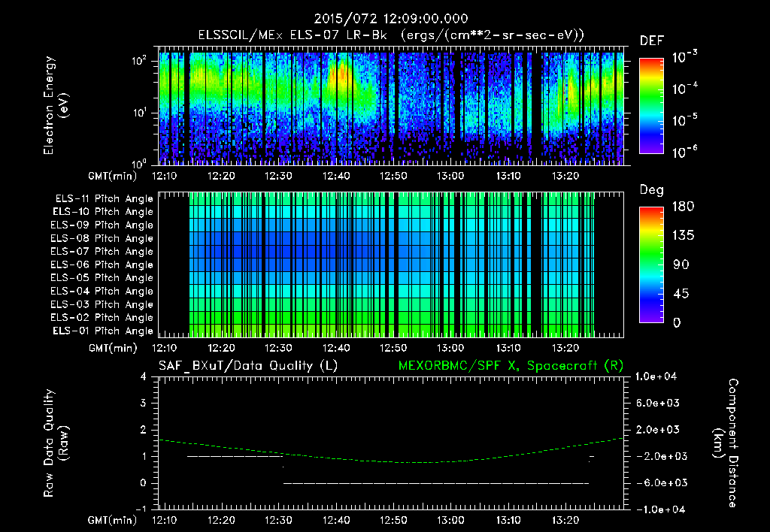Click the 10^2 tick on electron energy axis

coord(139,62)
